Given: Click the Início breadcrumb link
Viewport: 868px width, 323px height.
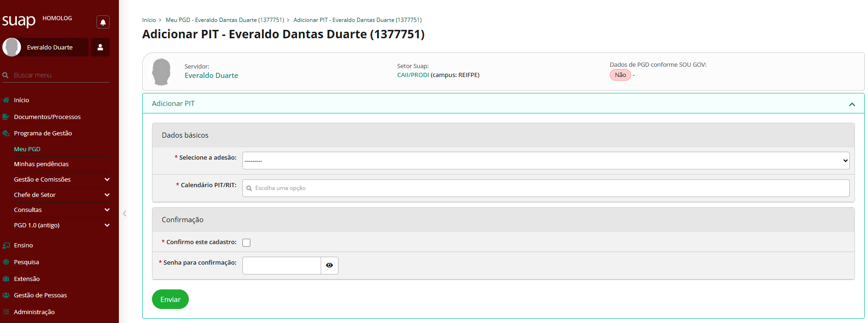Looking at the screenshot, I should [x=149, y=20].
